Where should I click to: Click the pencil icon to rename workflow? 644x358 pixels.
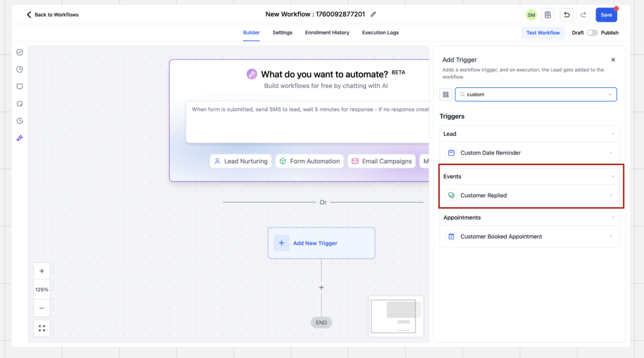[x=373, y=14]
